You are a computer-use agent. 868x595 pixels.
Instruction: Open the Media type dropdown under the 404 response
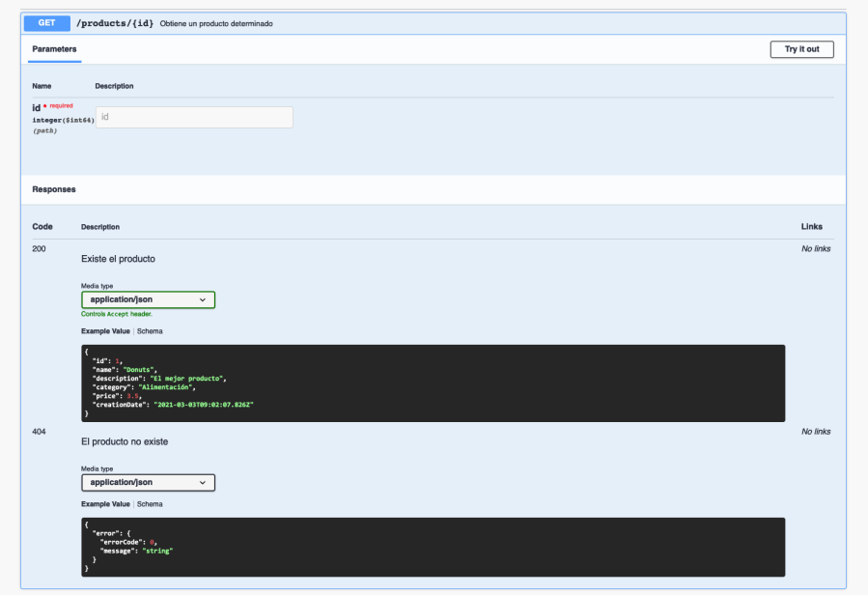[x=147, y=482]
